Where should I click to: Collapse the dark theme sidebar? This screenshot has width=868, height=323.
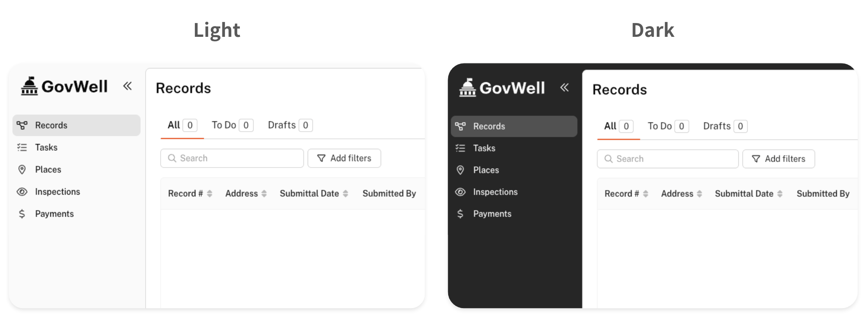(x=564, y=87)
